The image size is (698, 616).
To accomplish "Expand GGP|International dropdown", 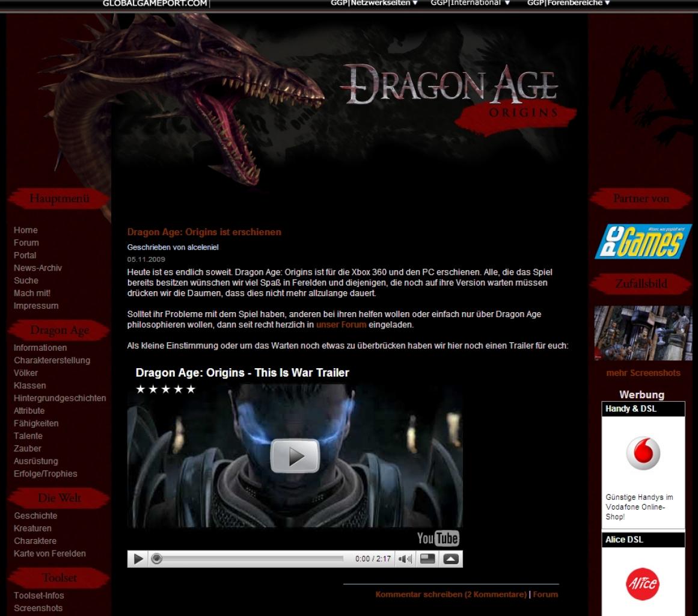I will tap(470, 3).
